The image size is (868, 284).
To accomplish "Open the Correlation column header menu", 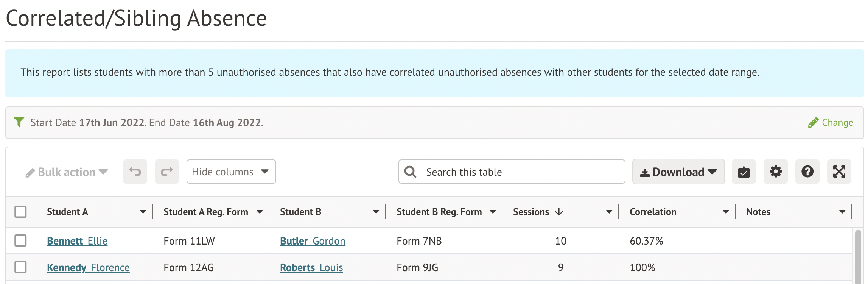I will 725,212.
